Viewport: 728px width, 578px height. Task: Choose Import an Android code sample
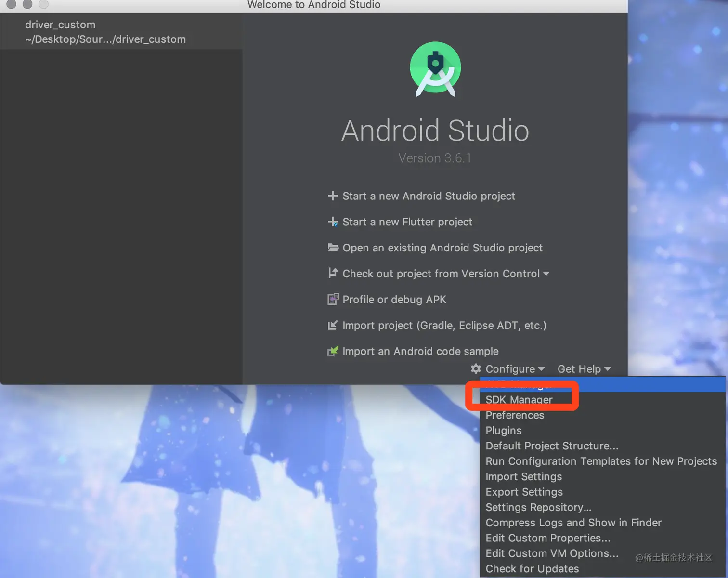pos(420,351)
